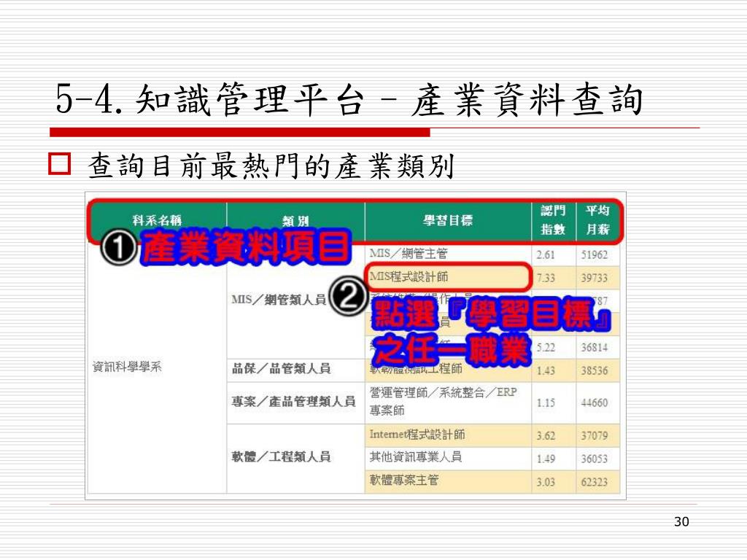The height and width of the screenshot is (560, 747).
Task: Click the popularity value 1.43
Action: coord(546,370)
